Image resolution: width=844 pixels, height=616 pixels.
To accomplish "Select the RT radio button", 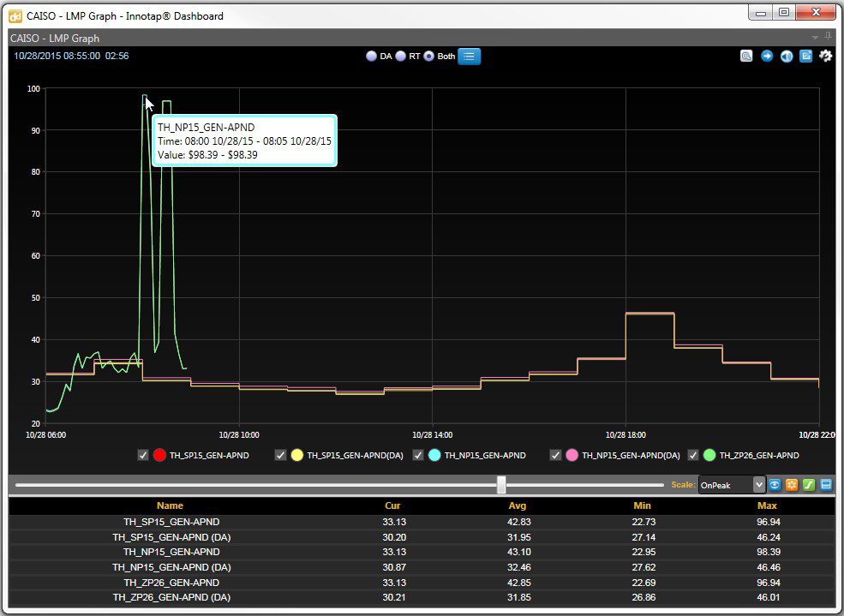I will 400,56.
